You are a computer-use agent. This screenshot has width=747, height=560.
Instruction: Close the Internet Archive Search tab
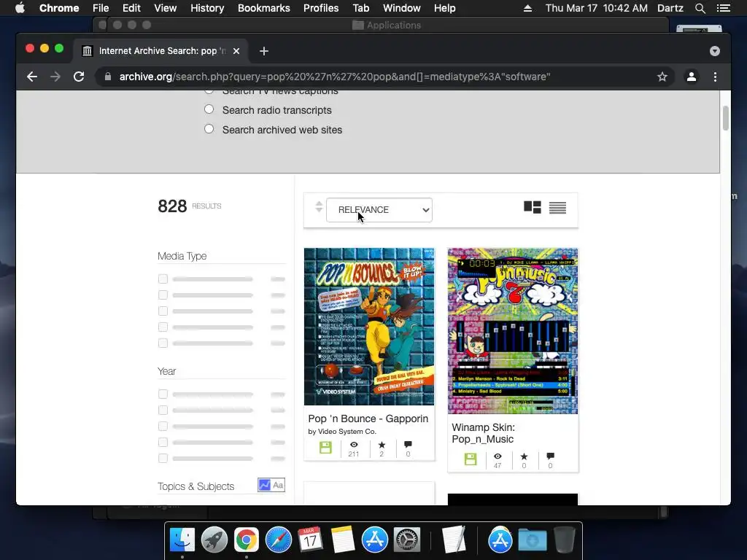pyautogui.click(x=236, y=51)
